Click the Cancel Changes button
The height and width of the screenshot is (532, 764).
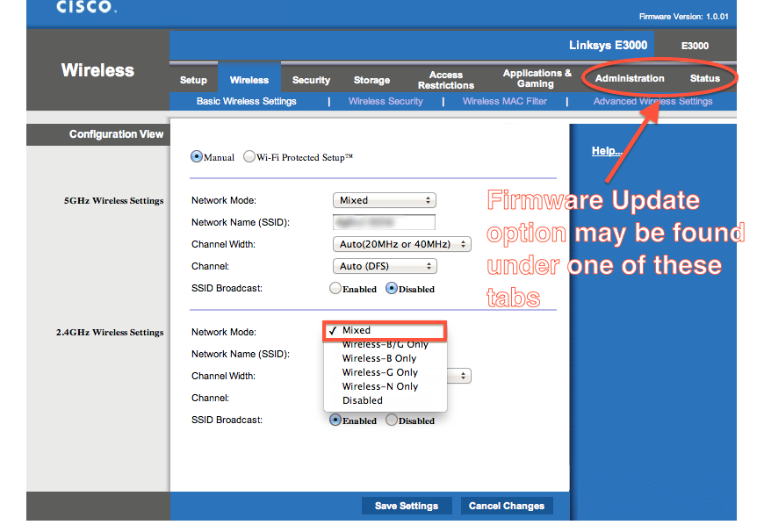click(x=506, y=506)
